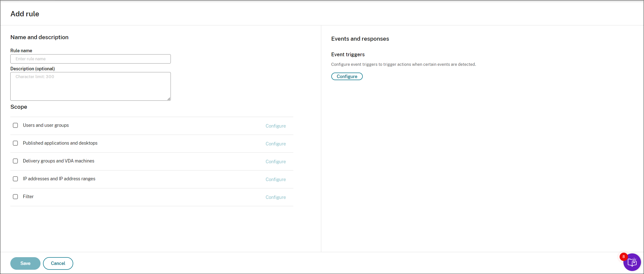Click the Name and description heading
This screenshot has width=644, height=274.
(x=39, y=37)
